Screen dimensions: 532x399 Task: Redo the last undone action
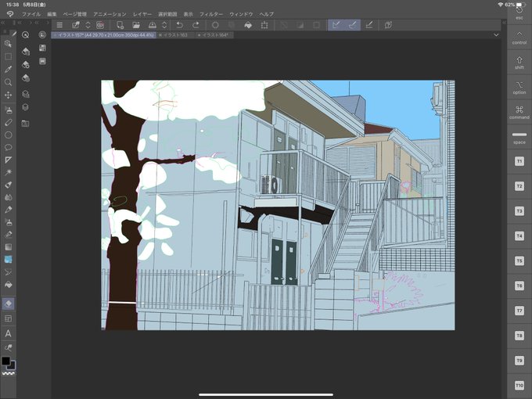[x=196, y=25]
